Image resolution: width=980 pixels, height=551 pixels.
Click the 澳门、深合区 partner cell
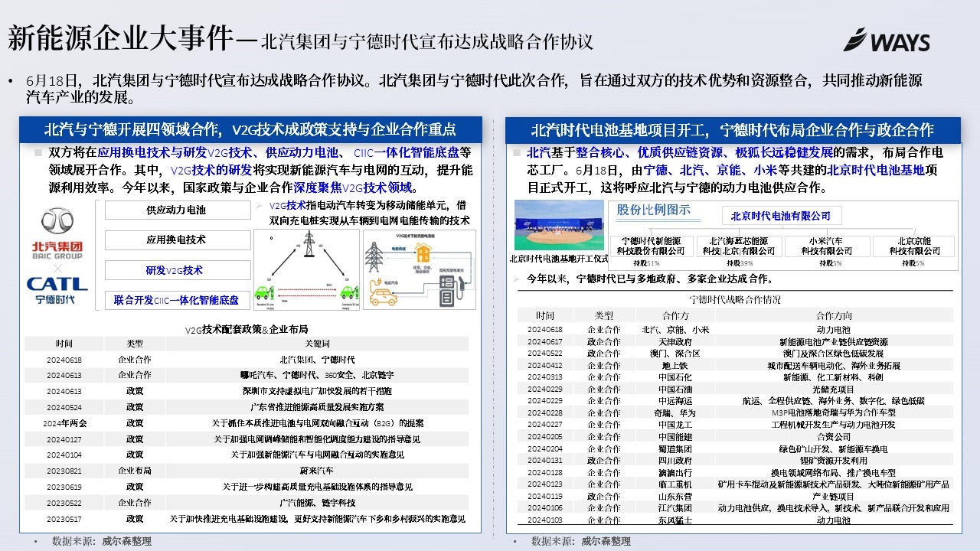675,354
